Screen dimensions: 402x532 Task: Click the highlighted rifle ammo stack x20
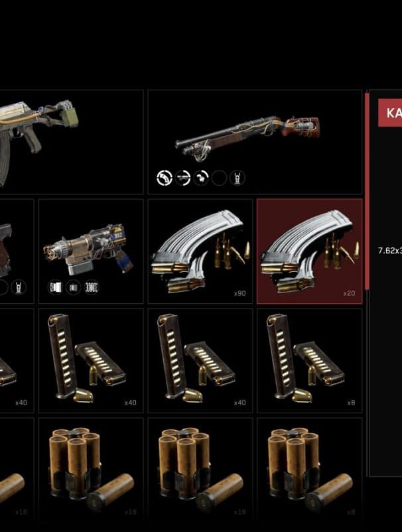pyautogui.click(x=310, y=251)
